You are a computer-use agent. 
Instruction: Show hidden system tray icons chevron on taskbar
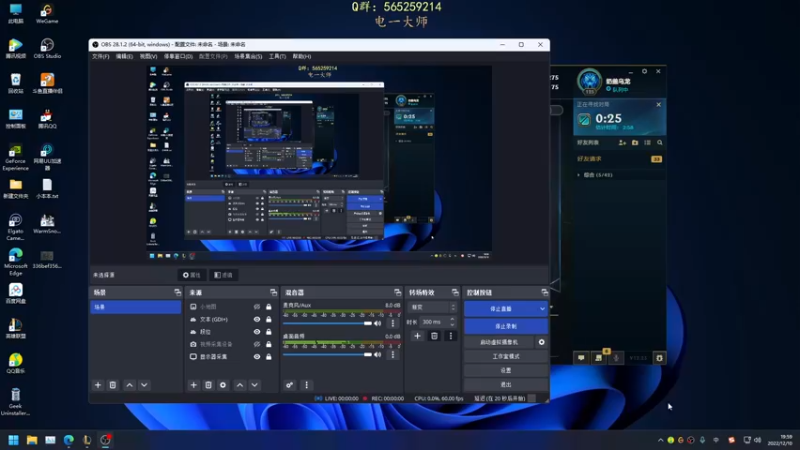(x=661, y=440)
